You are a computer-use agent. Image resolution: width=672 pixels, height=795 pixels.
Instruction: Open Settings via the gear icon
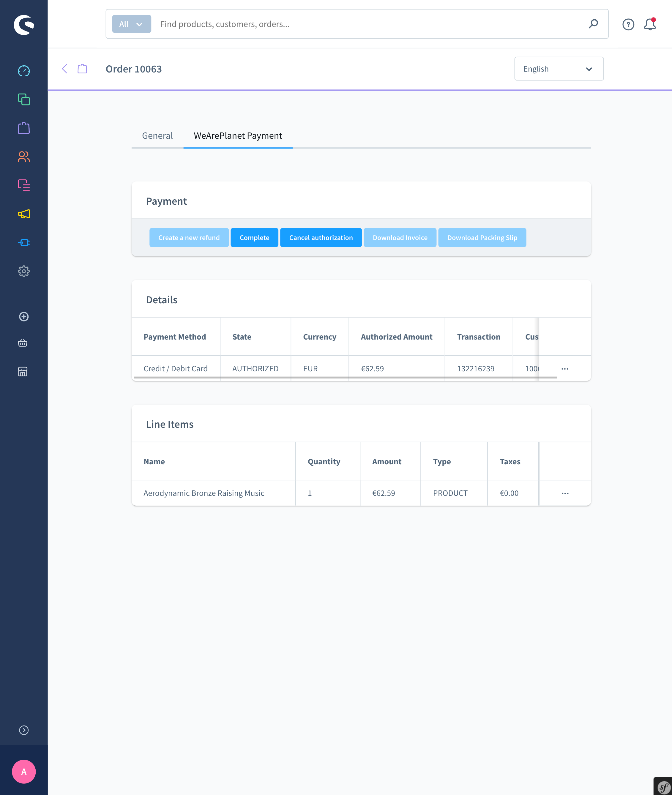[24, 271]
